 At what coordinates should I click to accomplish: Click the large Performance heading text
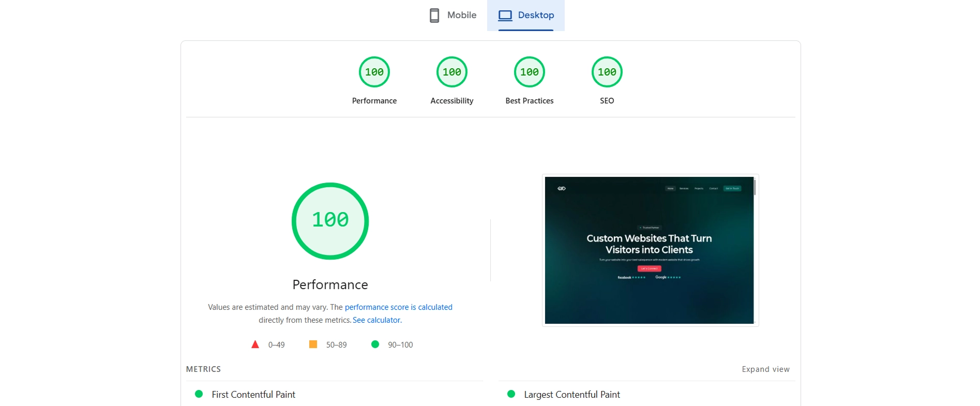click(x=330, y=285)
